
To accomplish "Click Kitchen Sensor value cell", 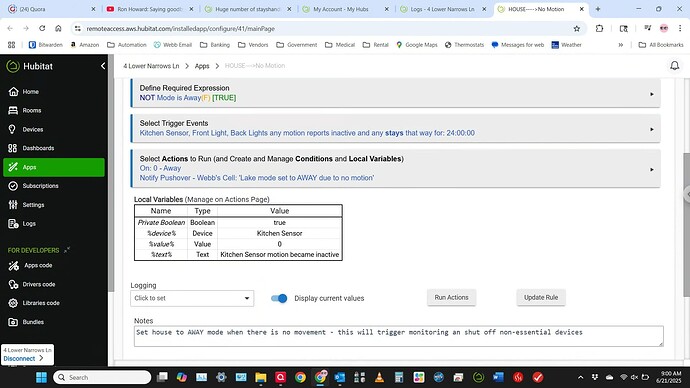I will coord(279,233).
